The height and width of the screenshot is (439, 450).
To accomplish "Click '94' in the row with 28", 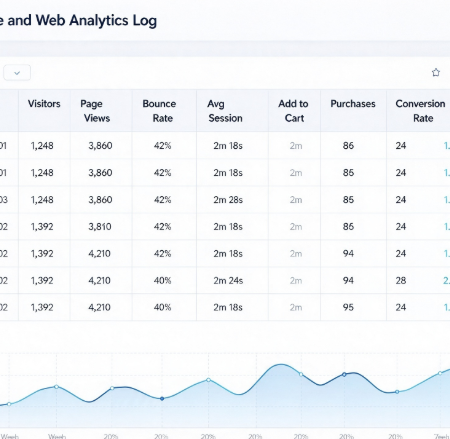I will (348, 281).
